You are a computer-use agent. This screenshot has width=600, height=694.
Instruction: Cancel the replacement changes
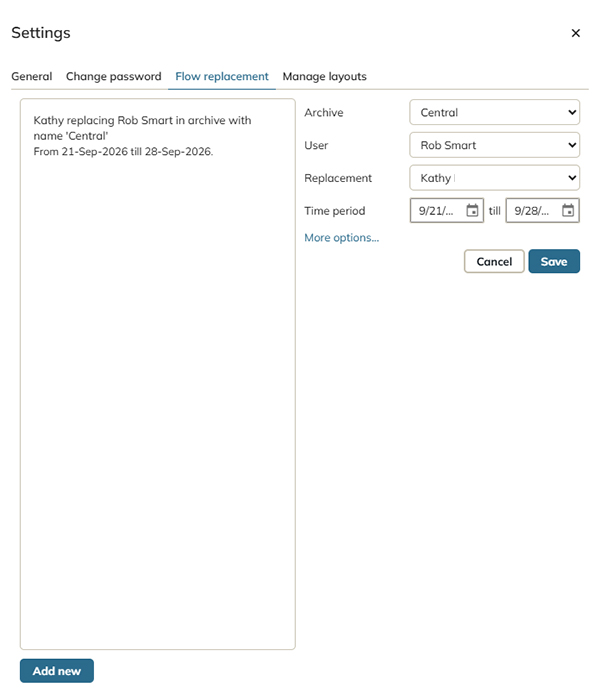click(494, 262)
